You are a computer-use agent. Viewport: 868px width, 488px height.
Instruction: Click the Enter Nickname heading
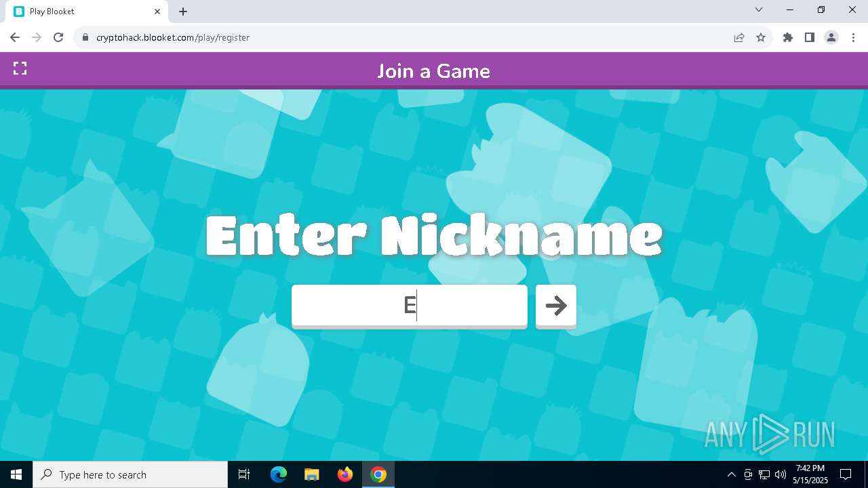coord(434,235)
